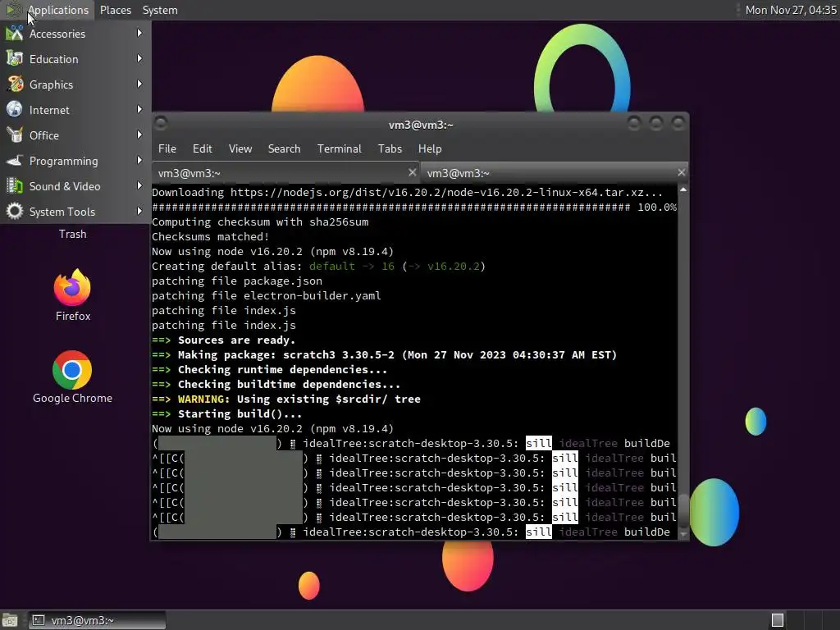Click the 'WARNING: Using existing $srcdir/ tree' line
The height and width of the screenshot is (630, 840).
point(286,399)
